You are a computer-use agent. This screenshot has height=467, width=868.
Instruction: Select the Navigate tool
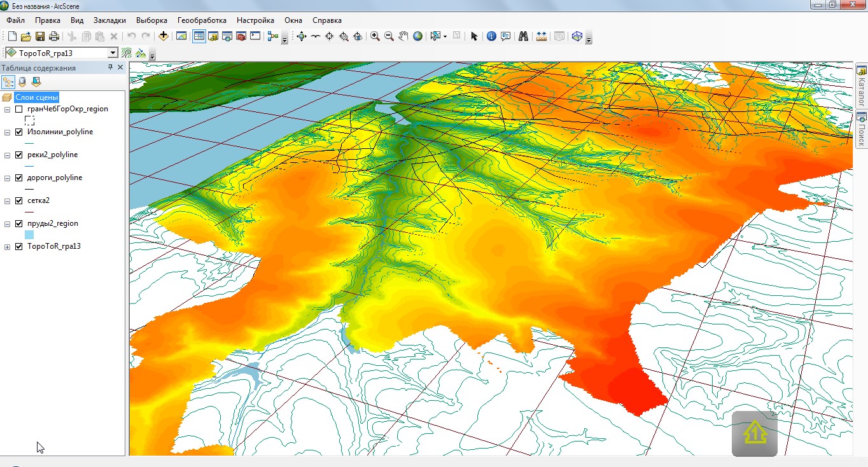coord(302,36)
